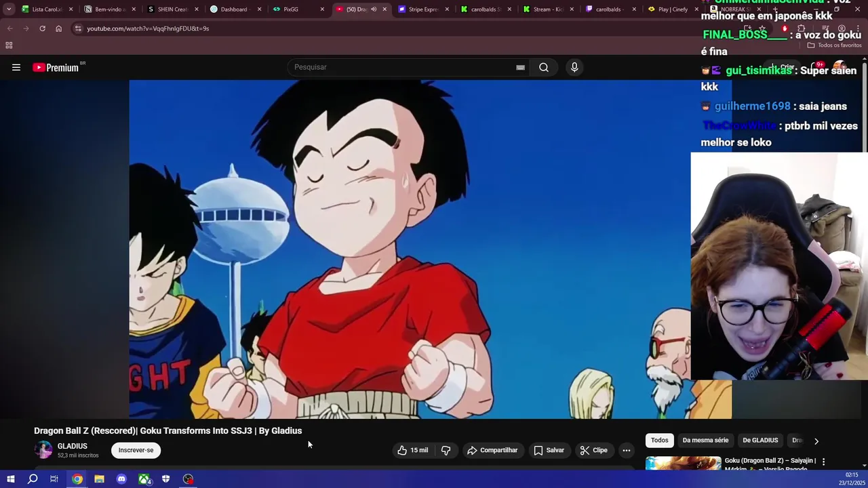Go back in browser history
This screenshot has width=868, height=488.
tap(9, 28)
